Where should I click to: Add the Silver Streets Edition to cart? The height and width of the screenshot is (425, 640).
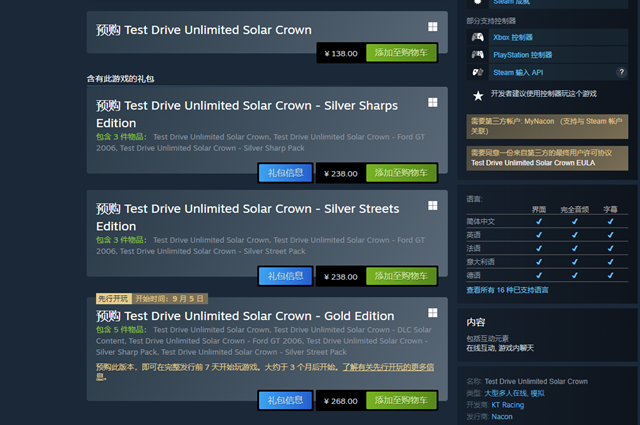[x=401, y=276]
